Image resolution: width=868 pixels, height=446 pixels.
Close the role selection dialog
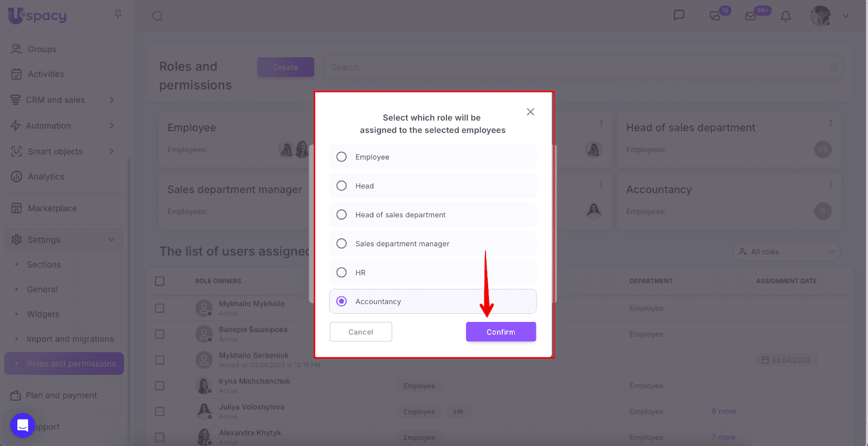(531, 112)
